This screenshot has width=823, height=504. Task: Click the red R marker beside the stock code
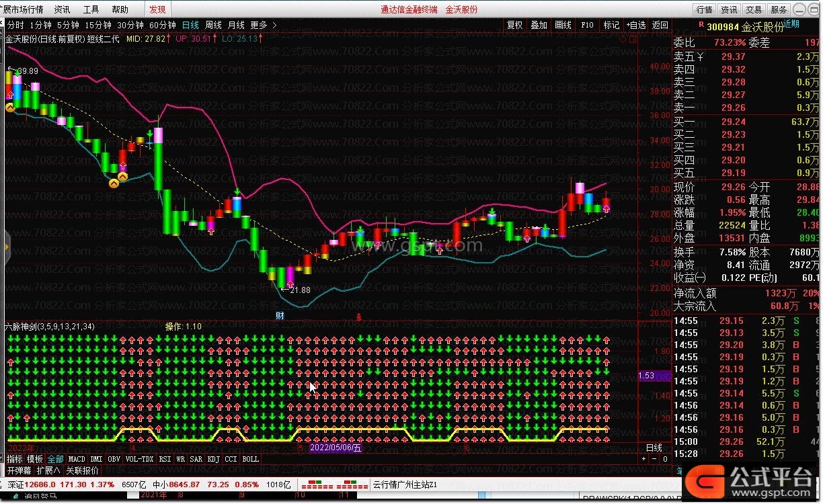pyautogui.click(x=701, y=24)
